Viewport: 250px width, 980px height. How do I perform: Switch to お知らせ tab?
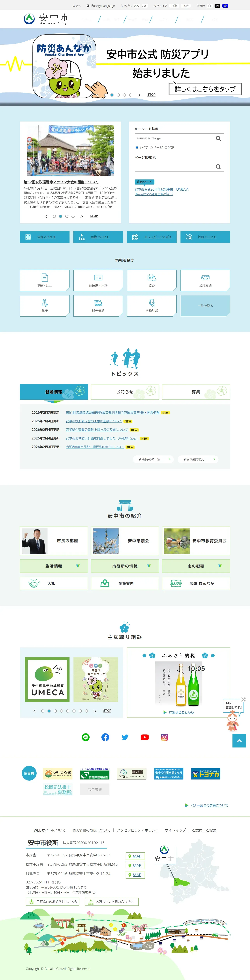click(125, 392)
